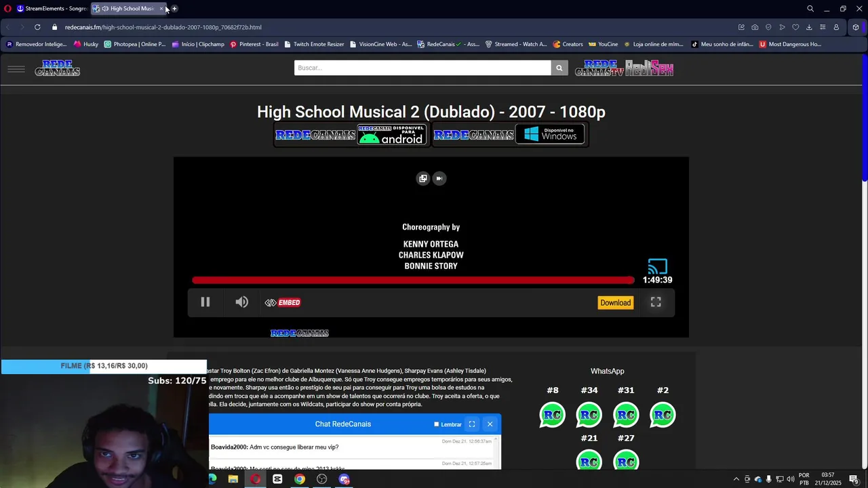868x488 pixels.
Task: Enter fullscreen on the video player
Action: click(x=656, y=302)
